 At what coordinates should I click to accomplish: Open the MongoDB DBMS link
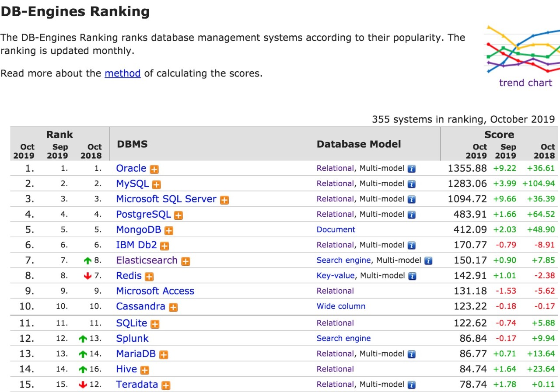139,230
